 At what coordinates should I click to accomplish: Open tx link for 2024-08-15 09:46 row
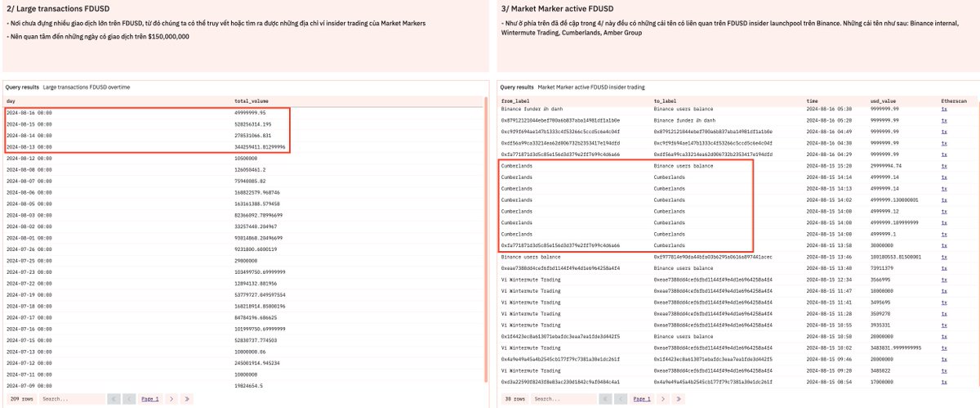(944, 359)
